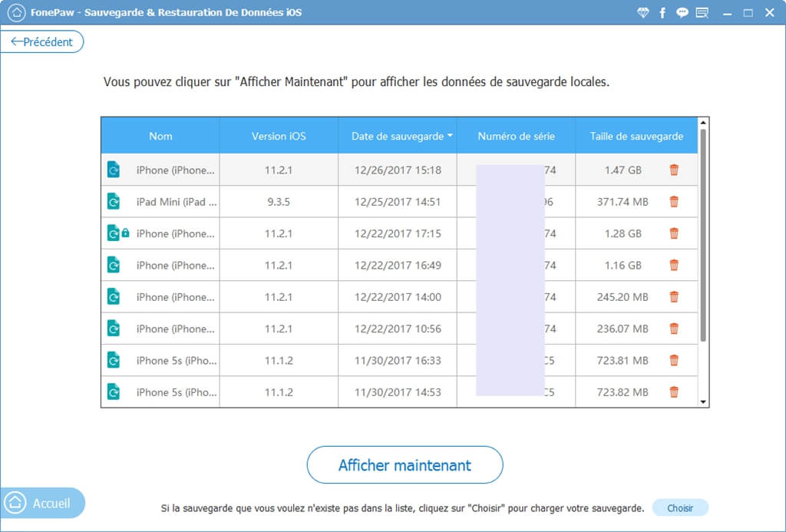This screenshot has width=786, height=532.
Task: Select the date cell 12/22/2017 14:00
Action: 398,297
